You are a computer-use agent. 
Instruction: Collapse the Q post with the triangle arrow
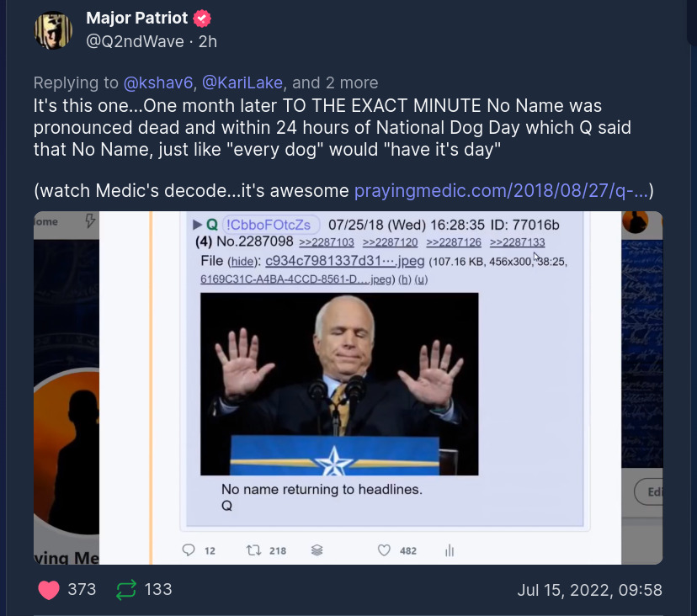click(x=197, y=225)
